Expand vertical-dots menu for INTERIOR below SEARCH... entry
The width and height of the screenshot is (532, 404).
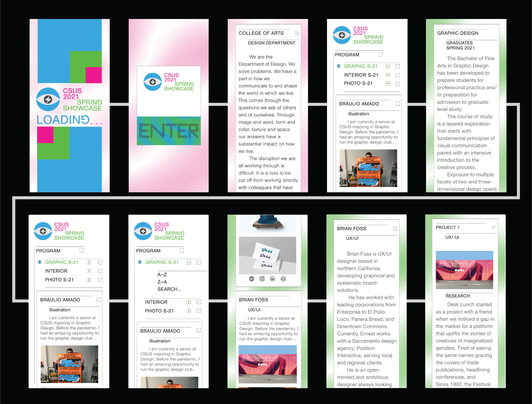click(x=189, y=302)
